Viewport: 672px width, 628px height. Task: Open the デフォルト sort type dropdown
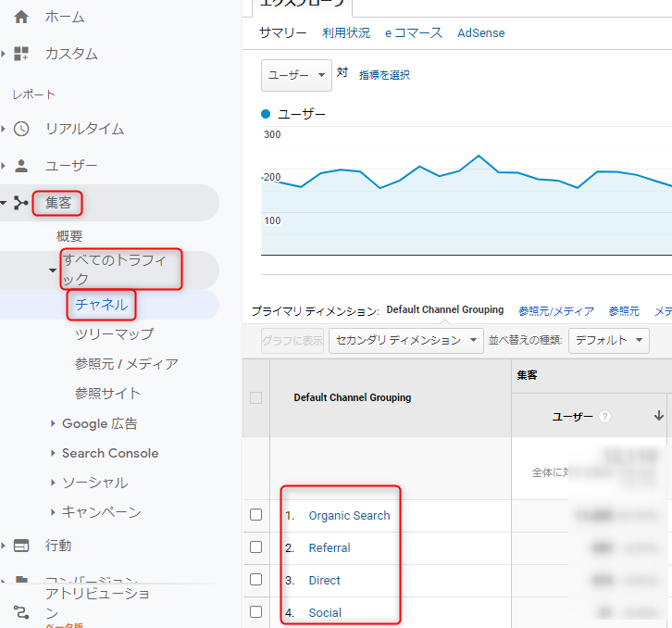(608, 341)
